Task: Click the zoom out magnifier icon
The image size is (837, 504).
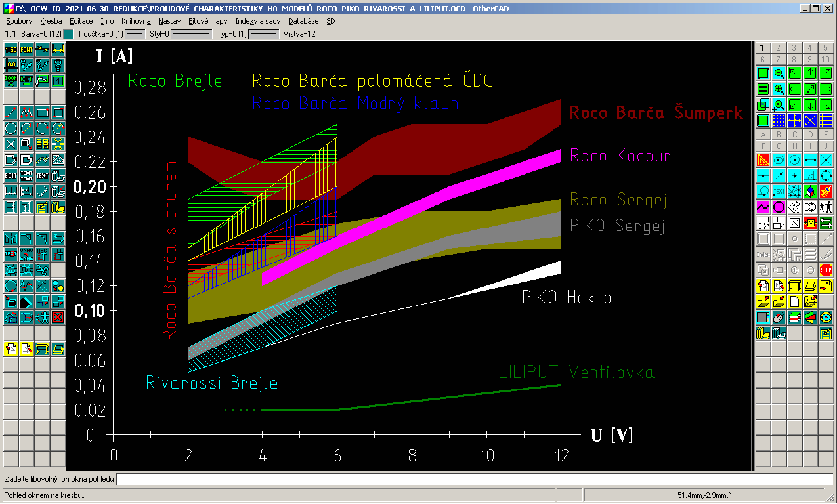Action: [x=779, y=73]
